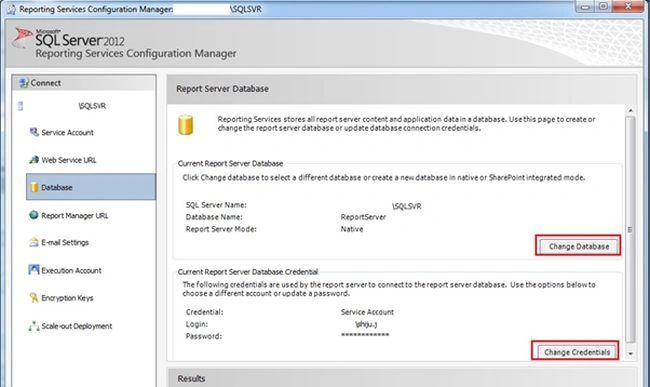Viewport: 650px width, 387px height.
Task: Open the E-mail Settings page
Action: point(65,242)
